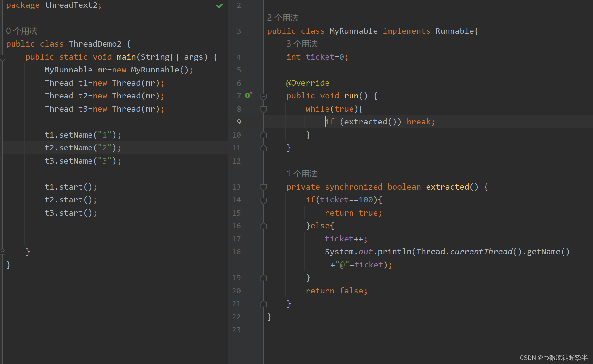593x364 pixels.
Task: Click the t3.setName("3") statement
Action: click(x=83, y=161)
